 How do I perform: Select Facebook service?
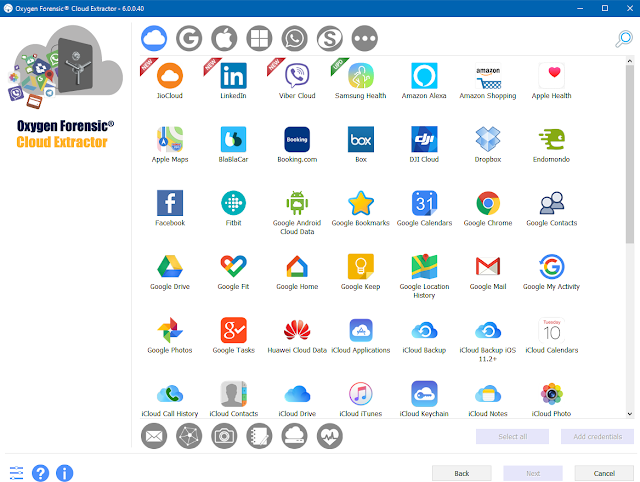pyautogui.click(x=170, y=208)
